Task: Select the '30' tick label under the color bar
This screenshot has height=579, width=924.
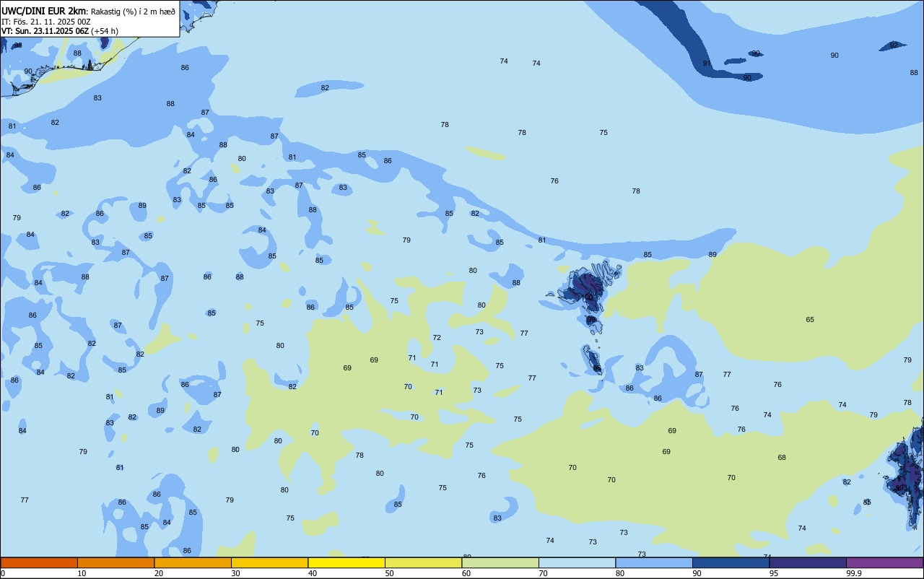Action: (235, 573)
